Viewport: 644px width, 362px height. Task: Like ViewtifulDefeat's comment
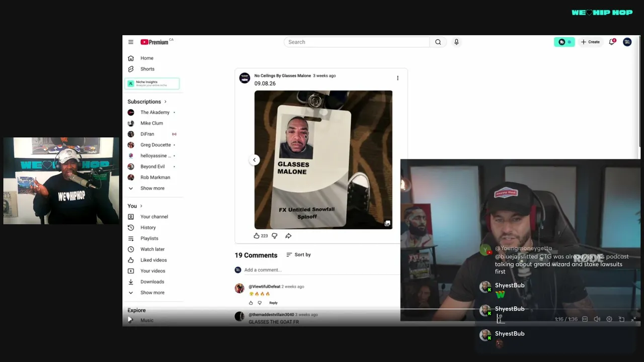[251, 303]
